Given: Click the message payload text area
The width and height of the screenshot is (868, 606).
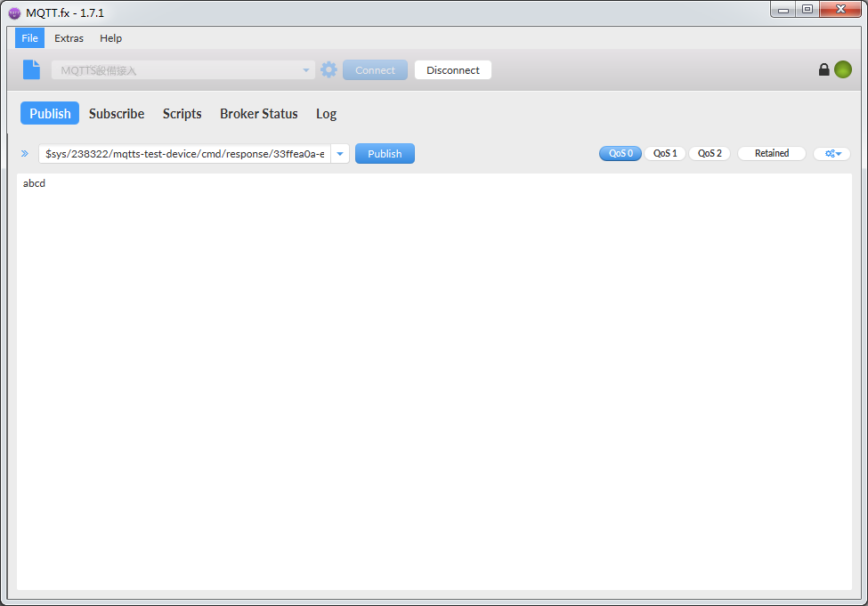Looking at the screenshot, I should 434,382.
